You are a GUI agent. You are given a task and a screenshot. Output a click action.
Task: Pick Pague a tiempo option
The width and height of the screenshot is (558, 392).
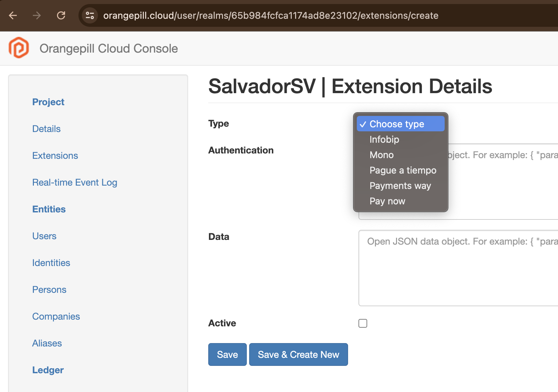(x=403, y=170)
